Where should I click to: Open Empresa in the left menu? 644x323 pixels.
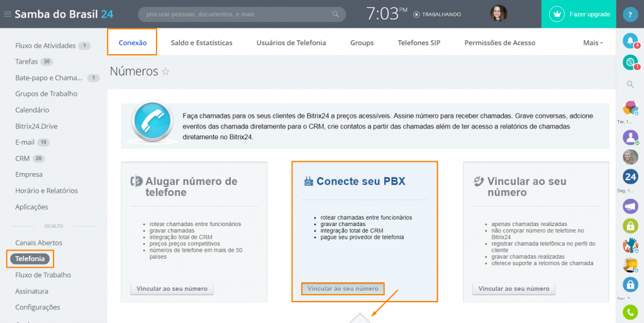29,174
